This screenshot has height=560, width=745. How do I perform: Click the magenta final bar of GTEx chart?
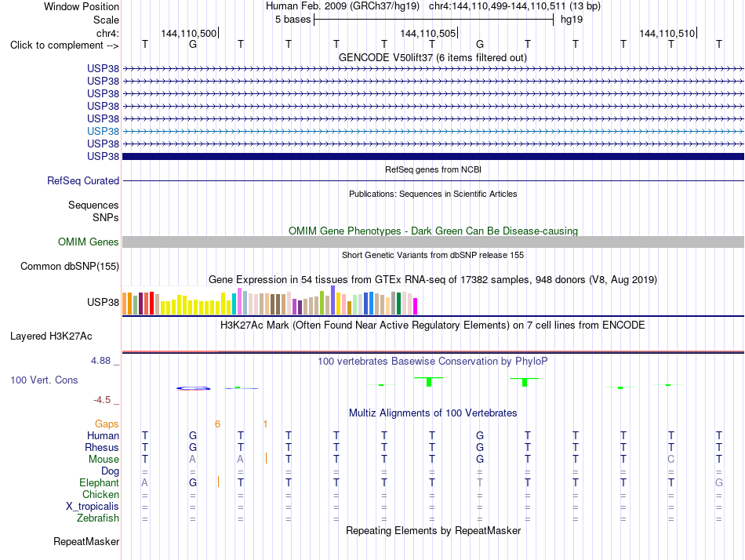416,306
